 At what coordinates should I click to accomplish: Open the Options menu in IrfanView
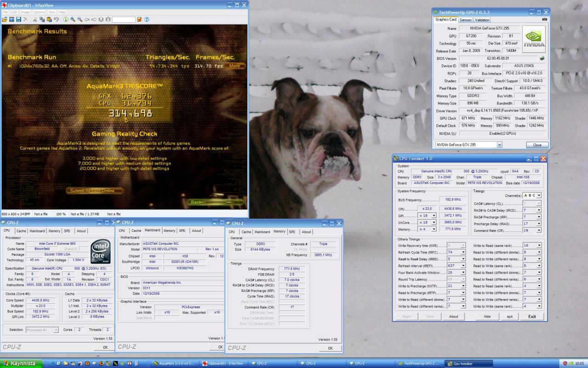click(x=39, y=12)
